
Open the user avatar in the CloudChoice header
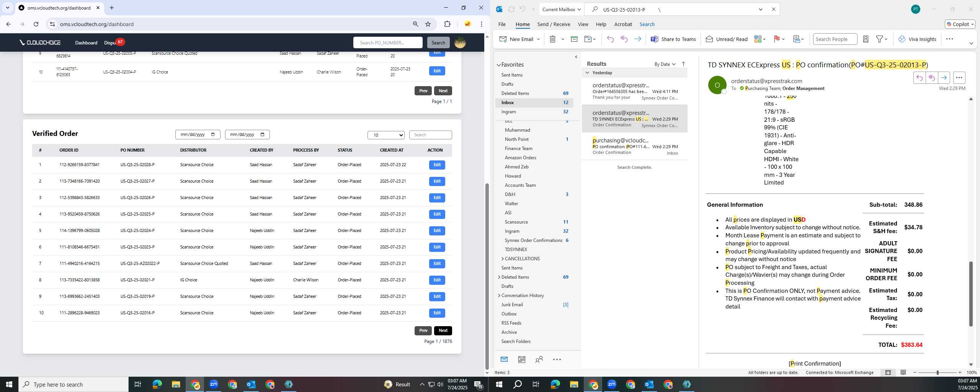pyautogui.click(x=460, y=42)
